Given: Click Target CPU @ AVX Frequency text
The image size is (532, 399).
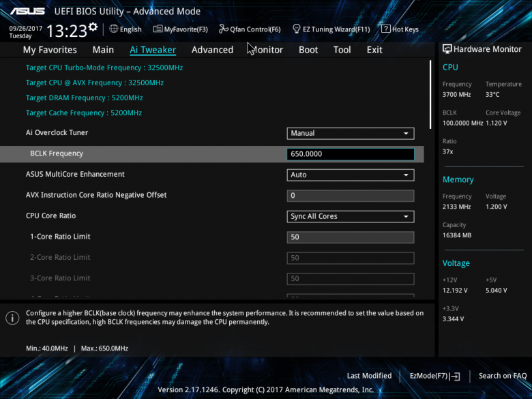Looking at the screenshot, I should (x=95, y=83).
